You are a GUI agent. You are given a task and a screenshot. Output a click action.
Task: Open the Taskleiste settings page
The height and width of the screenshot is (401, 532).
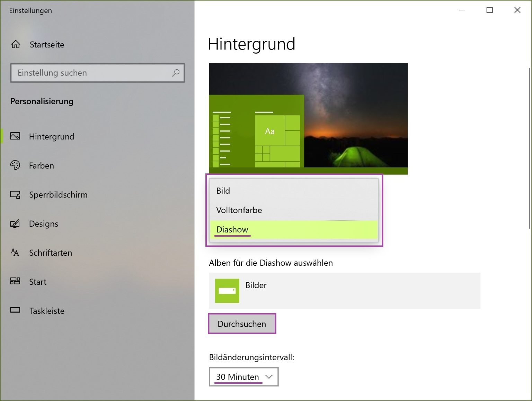(x=46, y=311)
